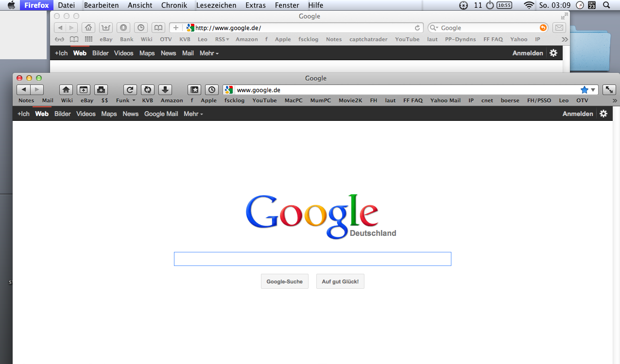620x364 pixels.
Task: Open Google options gear in Firefox window
Action: click(x=603, y=114)
